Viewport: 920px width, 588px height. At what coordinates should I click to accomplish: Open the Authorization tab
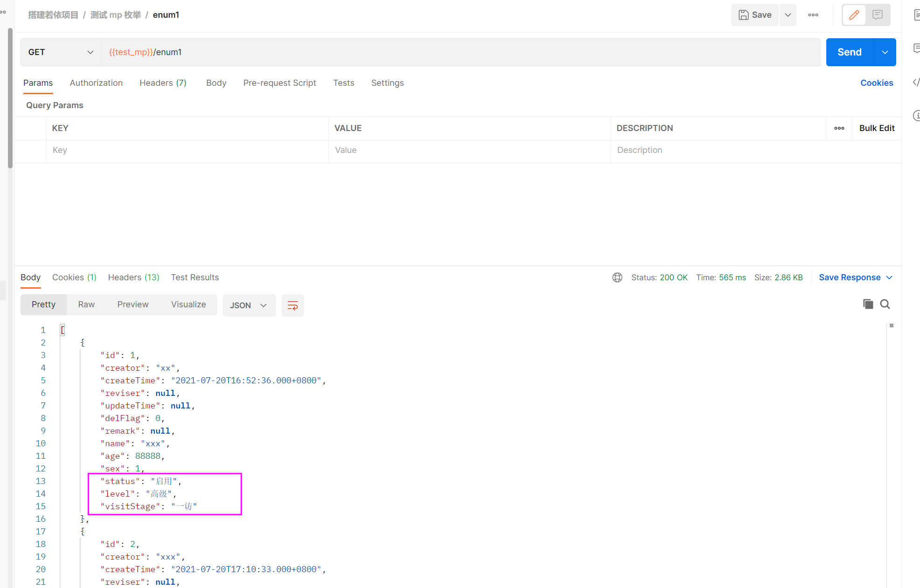coord(96,83)
